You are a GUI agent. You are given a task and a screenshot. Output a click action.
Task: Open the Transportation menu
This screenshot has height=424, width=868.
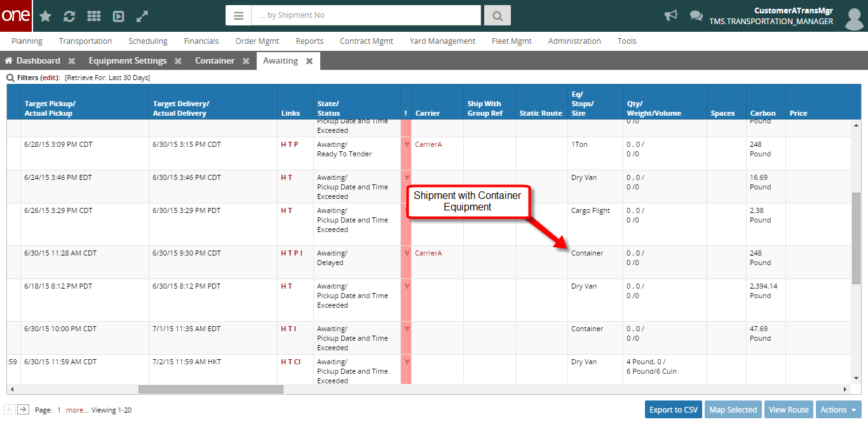click(x=85, y=41)
